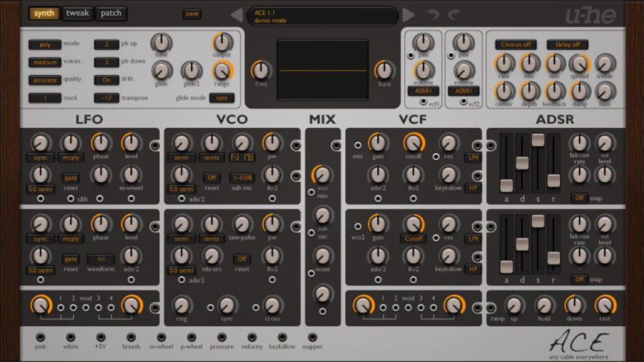Screen dimensions: 644x362
Task: Open the accurate quality selector
Action: tap(45, 80)
